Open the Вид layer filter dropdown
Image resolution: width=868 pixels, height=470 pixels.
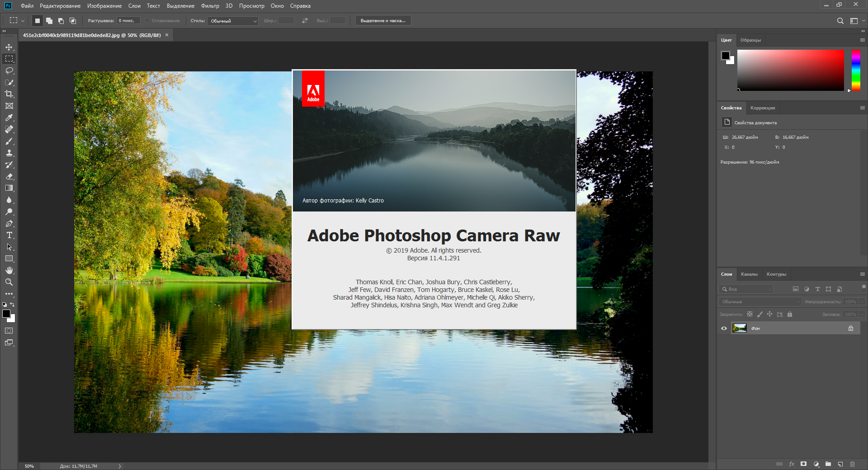coord(746,289)
